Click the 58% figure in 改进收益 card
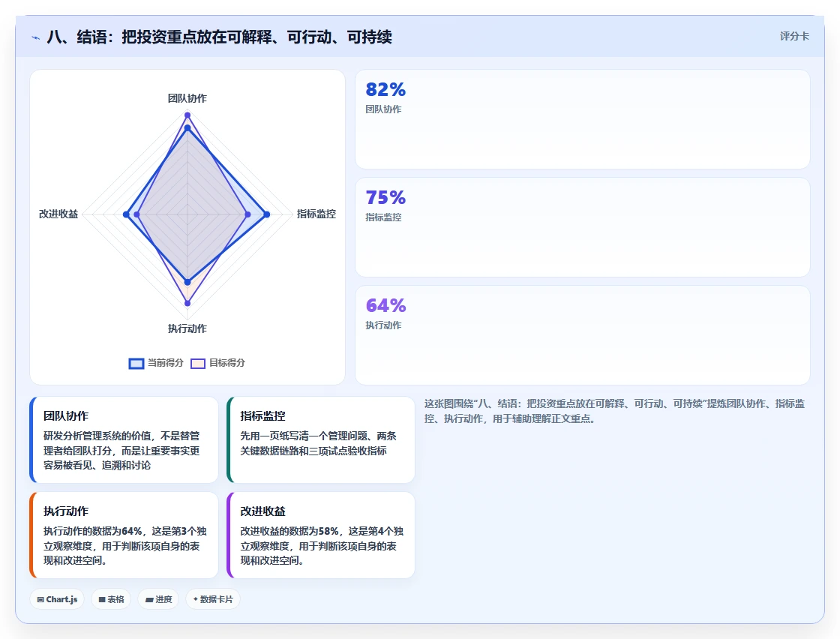 click(x=328, y=531)
